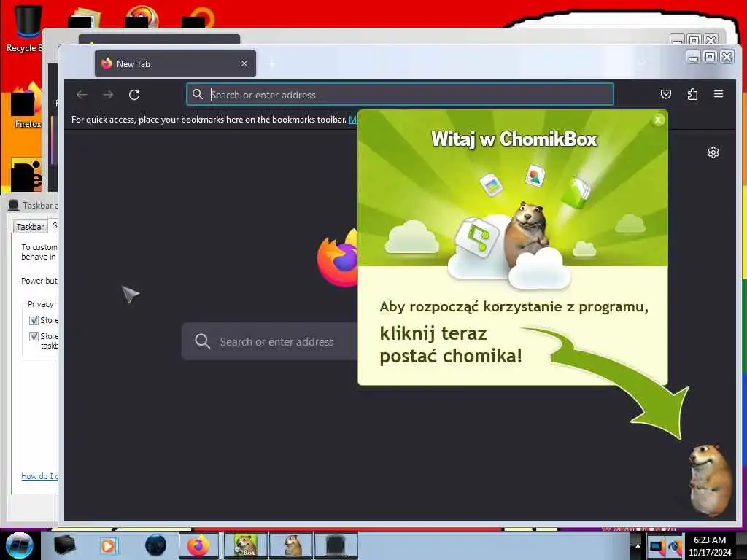This screenshot has height=560, width=747.
Task: Focus the top address bar
Action: [400, 94]
